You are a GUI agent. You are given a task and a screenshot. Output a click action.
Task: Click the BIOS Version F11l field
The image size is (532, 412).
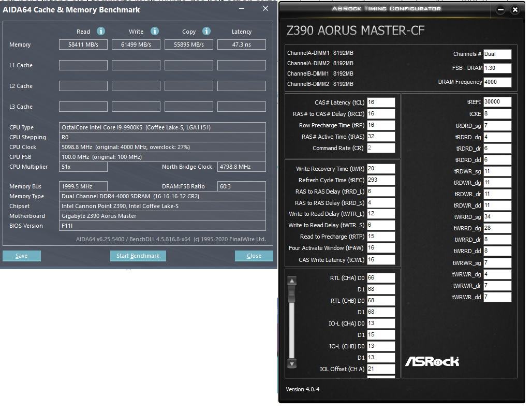162,226
